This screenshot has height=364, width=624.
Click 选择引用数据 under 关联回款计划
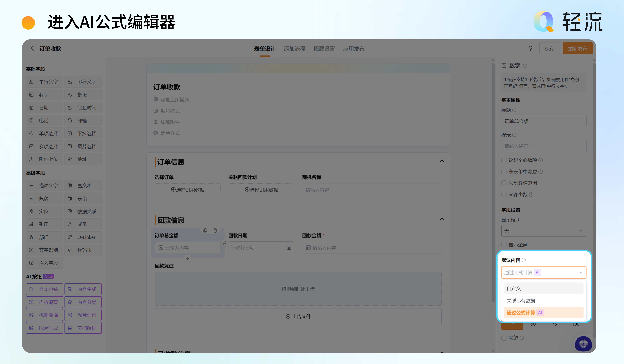[261, 190]
